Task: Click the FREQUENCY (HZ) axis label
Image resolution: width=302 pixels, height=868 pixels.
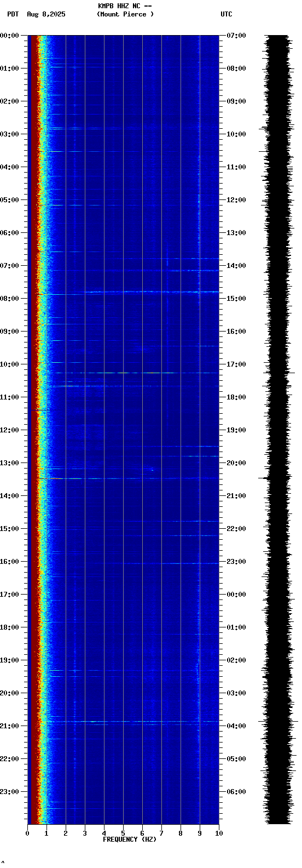Action: 130,840
